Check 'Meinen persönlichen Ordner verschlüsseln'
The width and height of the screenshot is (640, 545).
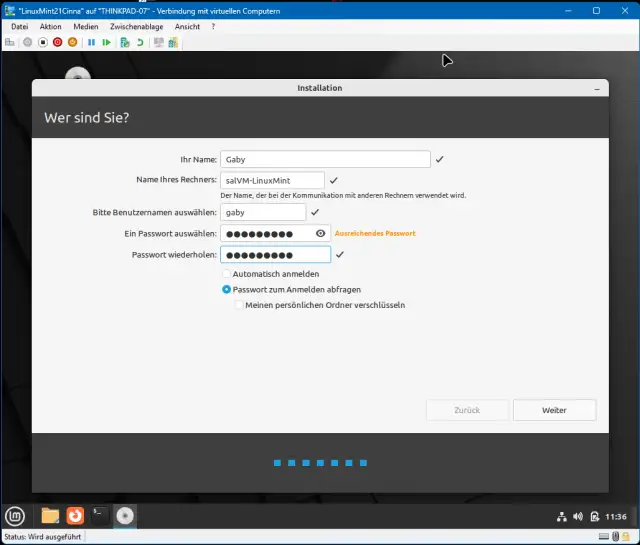(x=239, y=305)
